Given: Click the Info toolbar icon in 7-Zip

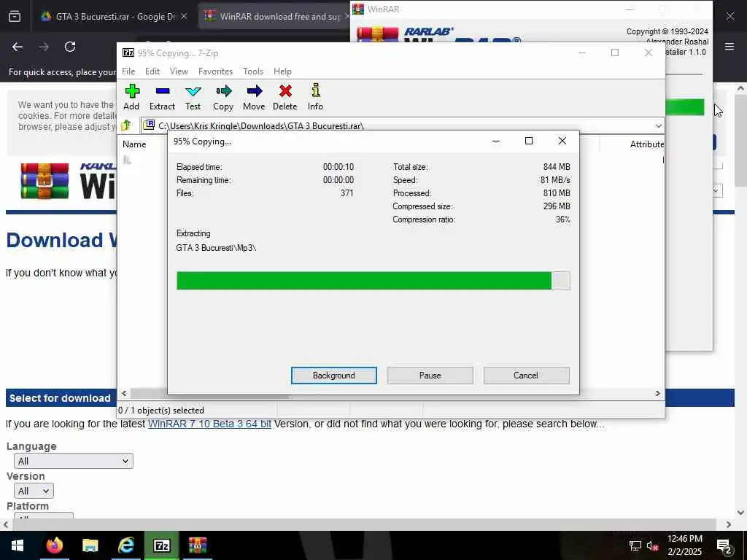Looking at the screenshot, I should [315, 97].
